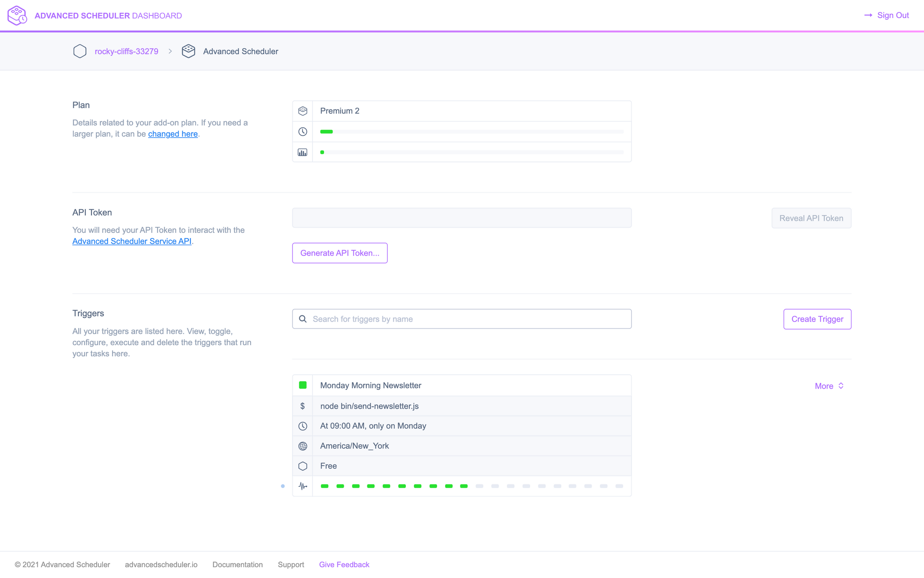Viewport: 924px width, 578px height.
Task: Click the search for triggers input field
Action: (462, 319)
